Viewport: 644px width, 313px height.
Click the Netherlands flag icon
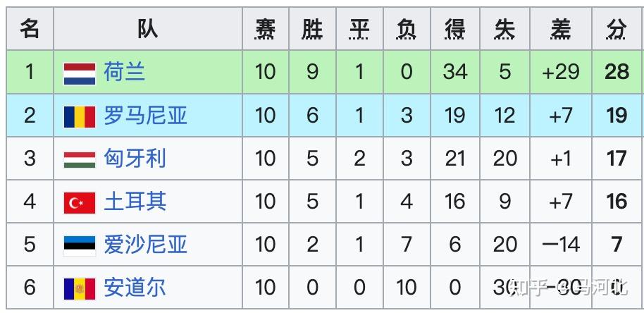tap(79, 73)
